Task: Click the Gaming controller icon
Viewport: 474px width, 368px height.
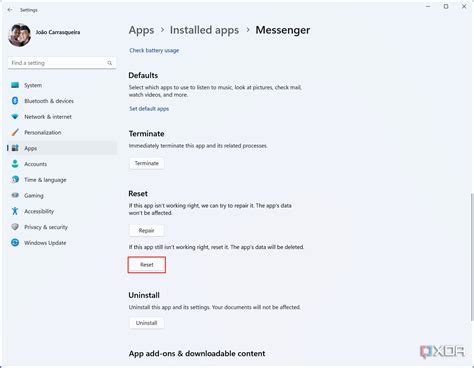Action: (15, 195)
